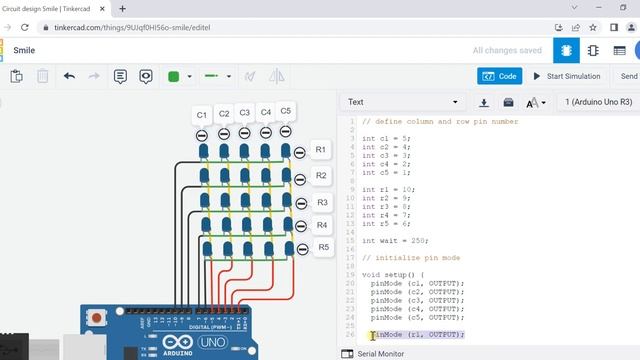Image resolution: width=640 pixels, height=360 pixels.
Task: Open the Serial Monitor panel
Action: click(x=373, y=354)
